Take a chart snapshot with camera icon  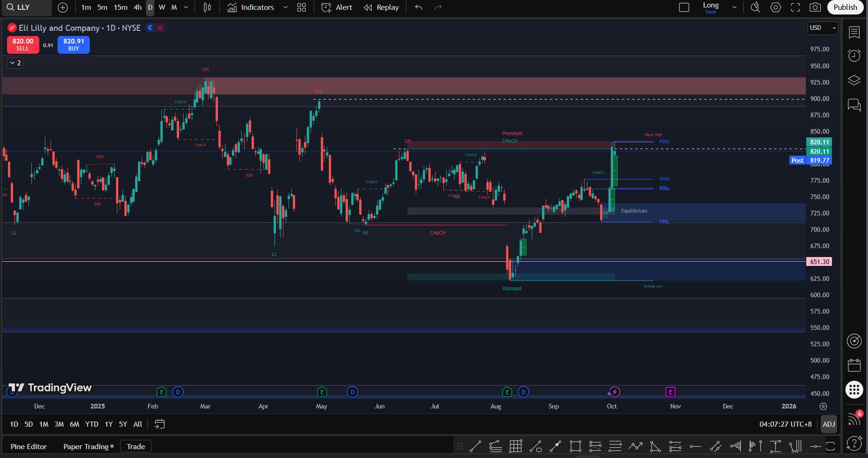[815, 7]
